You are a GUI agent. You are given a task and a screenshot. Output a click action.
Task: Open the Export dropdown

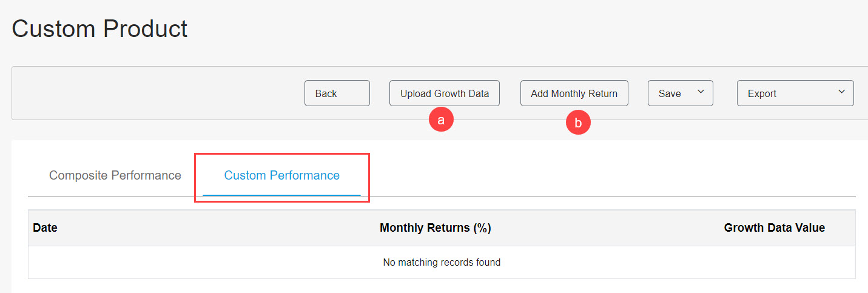pos(795,93)
